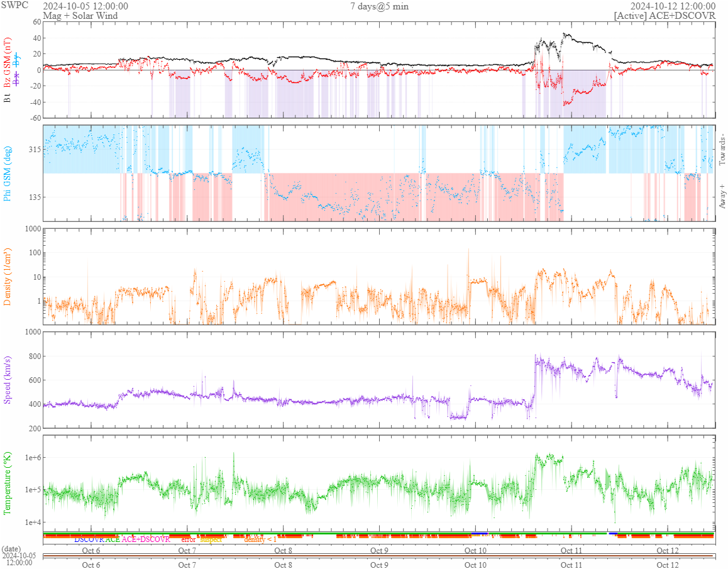Click the 1e+6 tick on the Temperature axis

coord(34,458)
